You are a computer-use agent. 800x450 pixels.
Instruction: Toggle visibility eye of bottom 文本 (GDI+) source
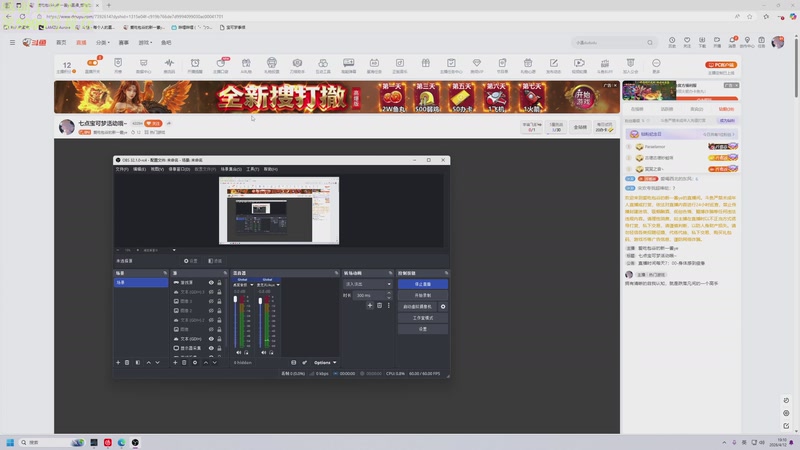(211, 339)
